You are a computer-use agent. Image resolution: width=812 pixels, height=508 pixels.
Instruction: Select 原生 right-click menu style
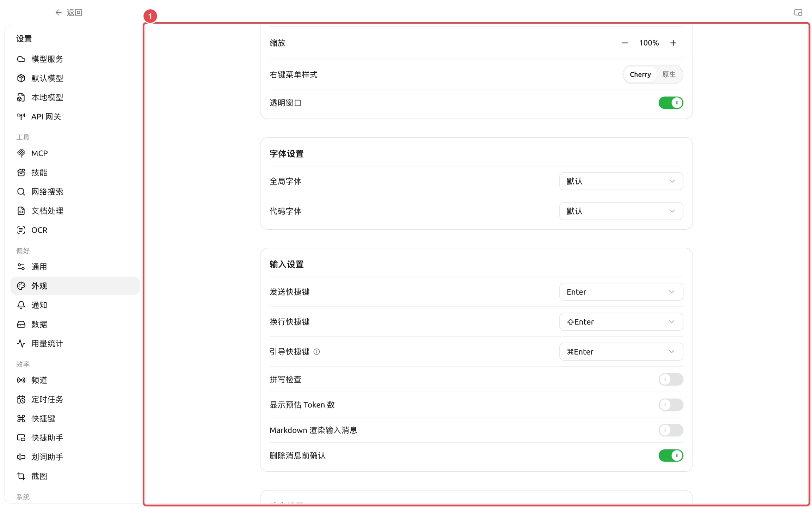[669, 74]
